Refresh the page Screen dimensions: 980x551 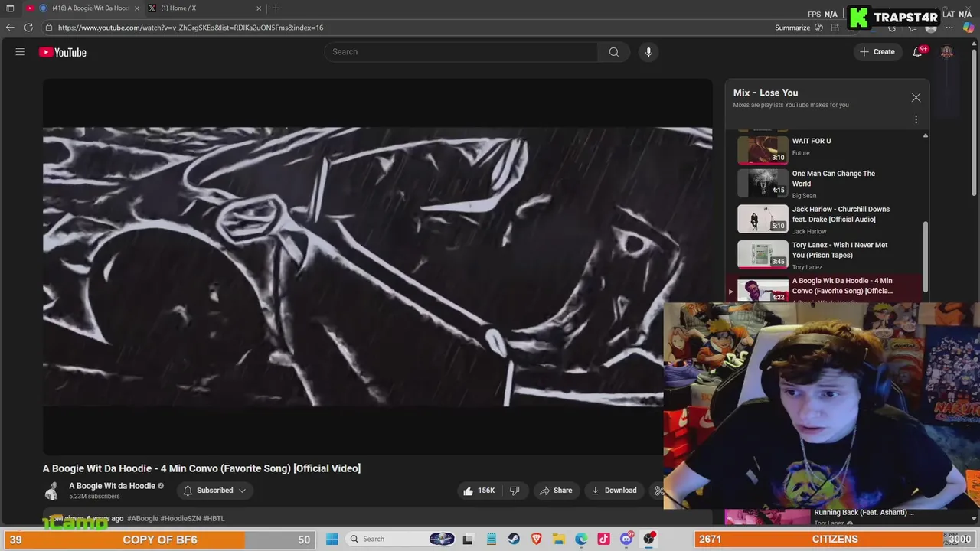(x=28, y=28)
